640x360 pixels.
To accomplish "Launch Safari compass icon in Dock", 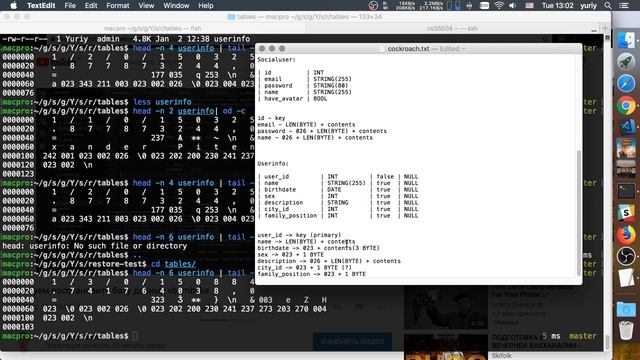I will click(x=626, y=84).
